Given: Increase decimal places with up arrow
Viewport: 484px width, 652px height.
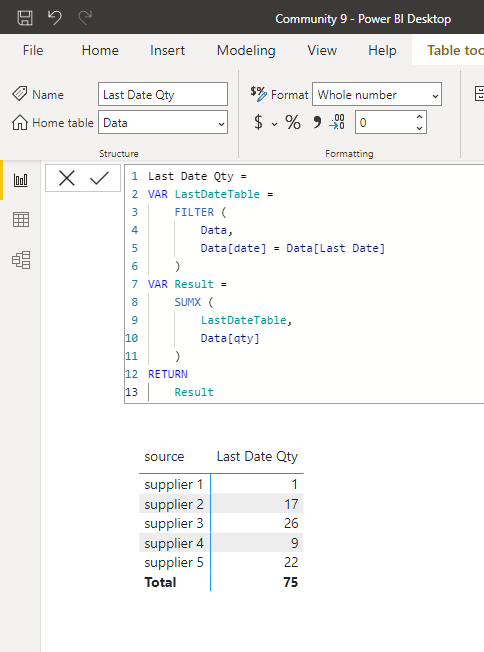Looking at the screenshot, I should 419,117.
